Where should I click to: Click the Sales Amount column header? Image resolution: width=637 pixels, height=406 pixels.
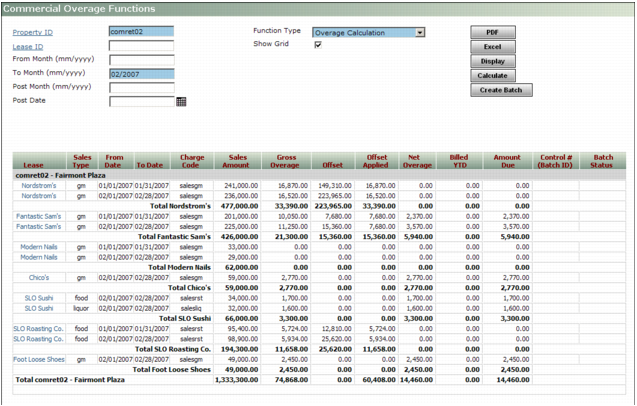pos(237,162)
